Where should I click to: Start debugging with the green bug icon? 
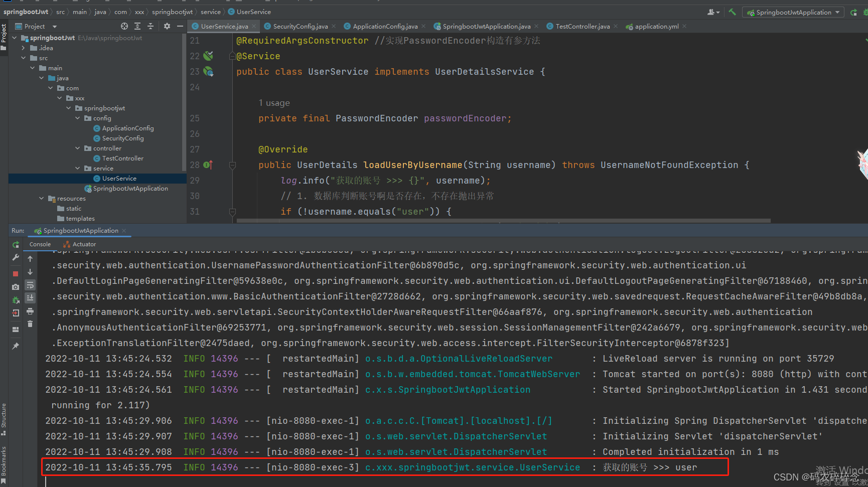pos(866,12)
